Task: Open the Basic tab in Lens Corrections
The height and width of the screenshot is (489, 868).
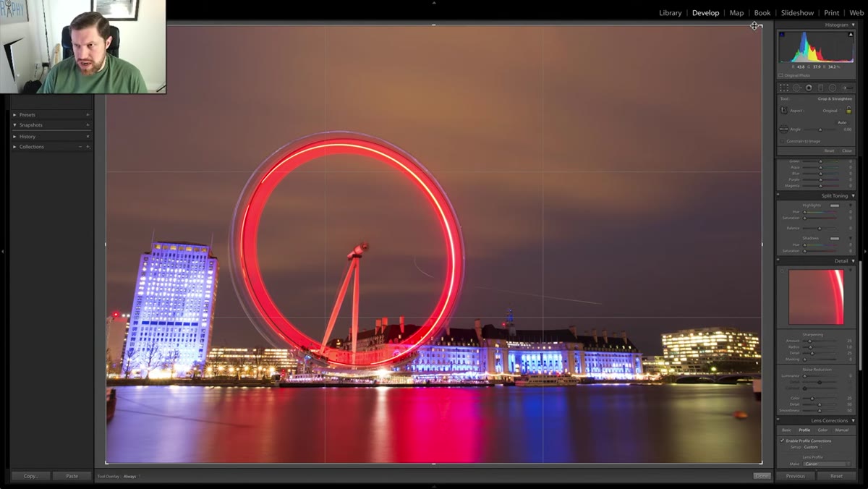Action: pyautogui.click(x=786, y=430)
